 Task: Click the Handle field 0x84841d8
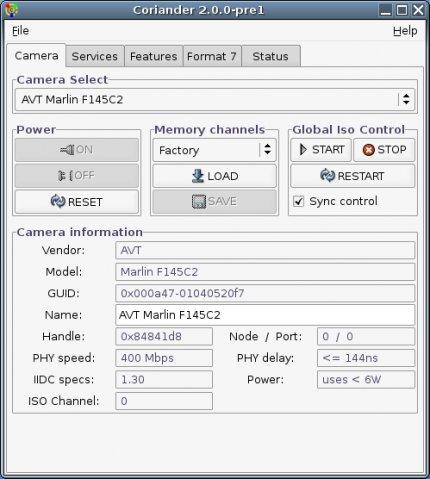coord(164,336)
